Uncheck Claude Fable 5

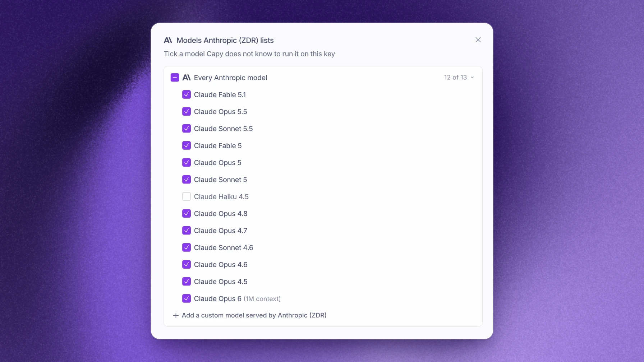[x=187, y=145]
